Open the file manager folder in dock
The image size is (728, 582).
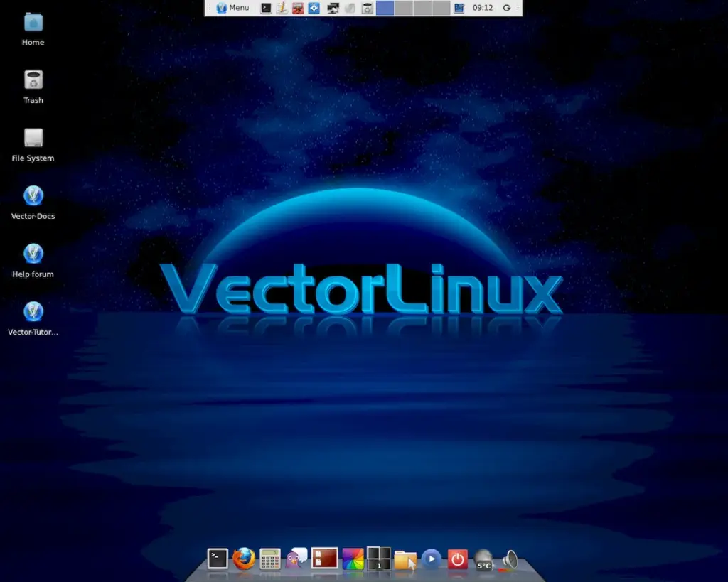(405, 560)
